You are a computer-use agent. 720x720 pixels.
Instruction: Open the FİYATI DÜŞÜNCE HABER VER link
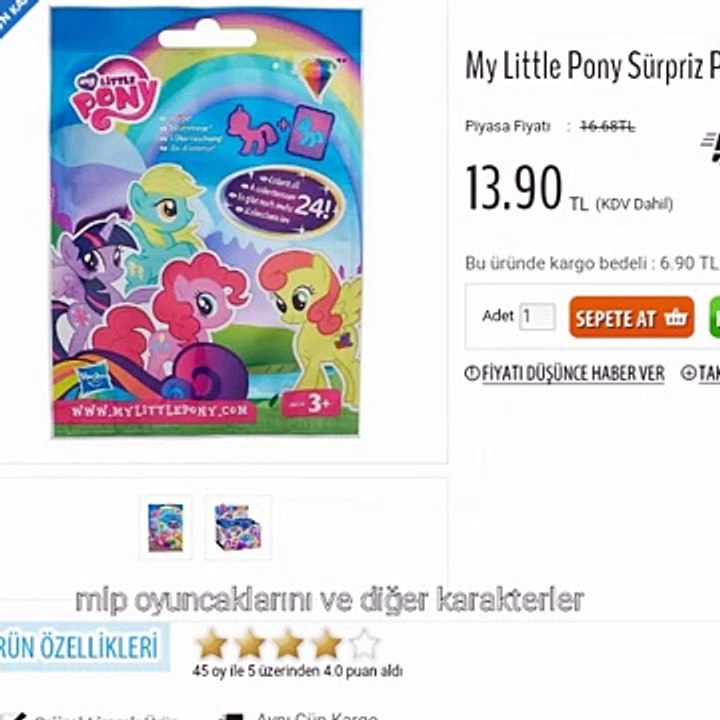click(x=573, y=373)
